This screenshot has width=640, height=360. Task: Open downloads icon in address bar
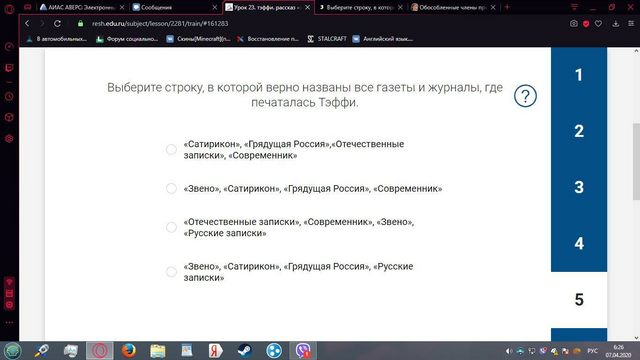tap(616, 24)
